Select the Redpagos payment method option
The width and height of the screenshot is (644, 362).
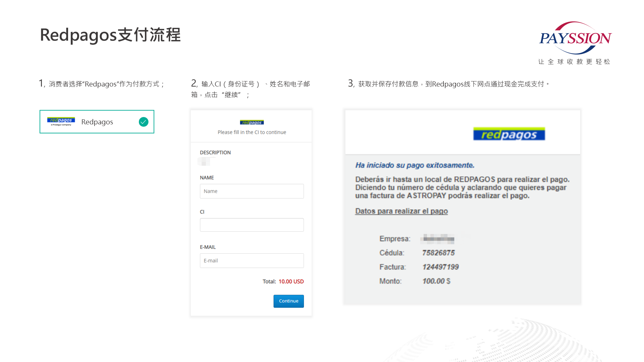click(97, 122)
